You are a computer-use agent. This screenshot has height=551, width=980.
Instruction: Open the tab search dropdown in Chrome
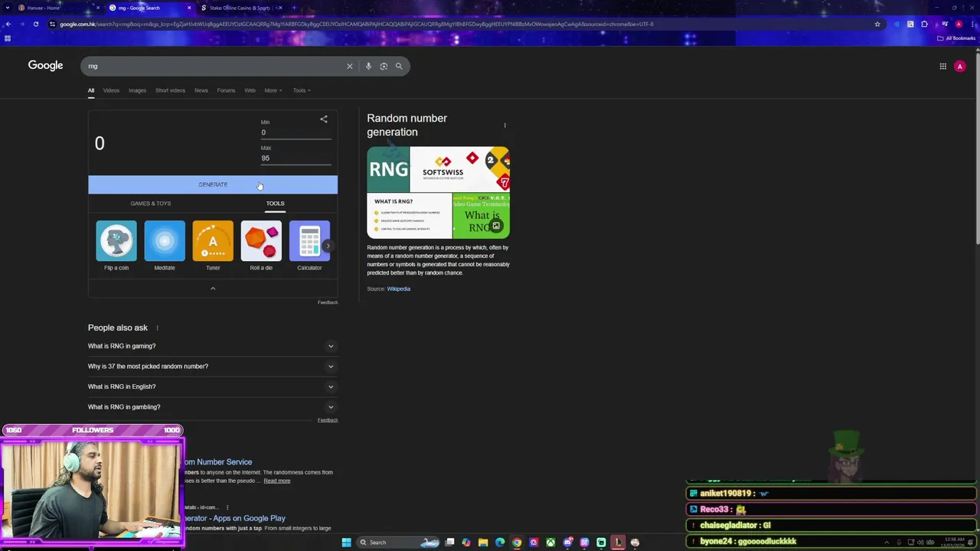pyautogui.click(x=8, y=8)
